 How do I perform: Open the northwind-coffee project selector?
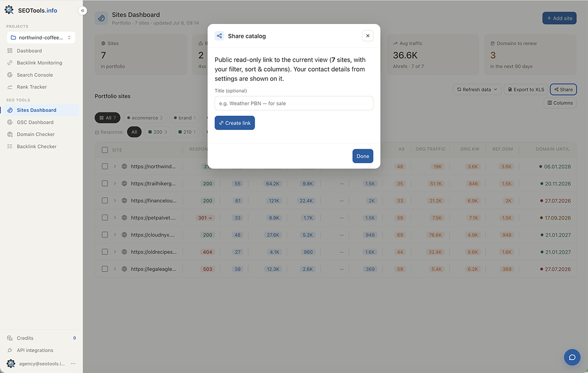41,37
